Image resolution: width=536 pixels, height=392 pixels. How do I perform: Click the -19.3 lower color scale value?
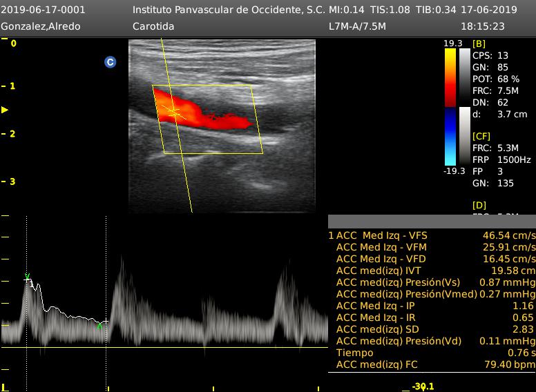click(x=454, y=170)
